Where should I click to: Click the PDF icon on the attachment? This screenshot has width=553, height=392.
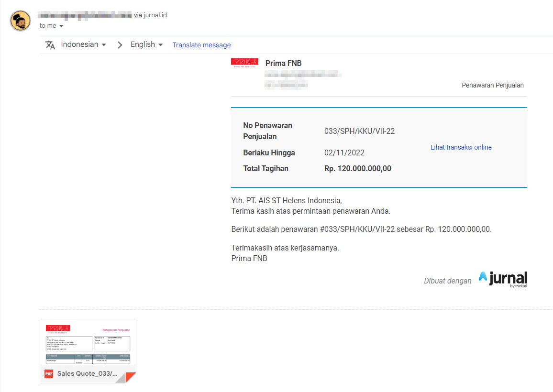point(49,374)
